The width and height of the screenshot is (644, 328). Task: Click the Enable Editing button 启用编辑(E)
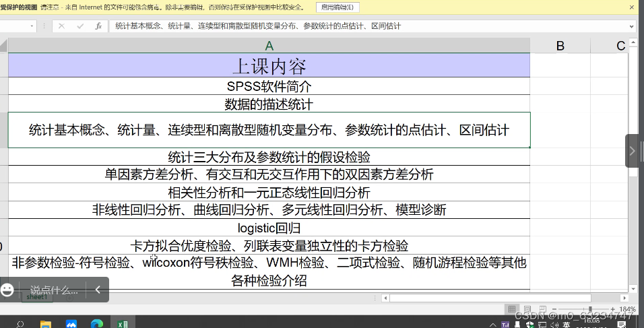(338, 7)
